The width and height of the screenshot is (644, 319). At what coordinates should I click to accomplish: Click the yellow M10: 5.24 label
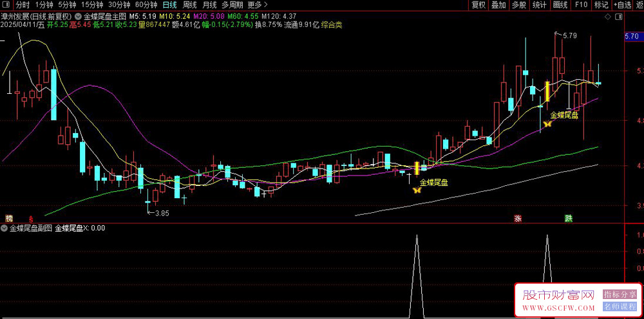pos(175,17)
